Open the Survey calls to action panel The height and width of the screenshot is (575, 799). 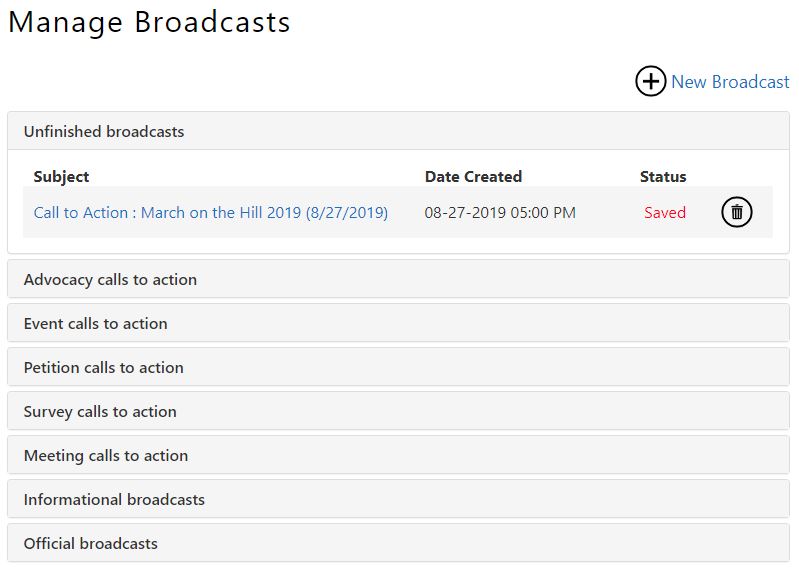(100, 412)
